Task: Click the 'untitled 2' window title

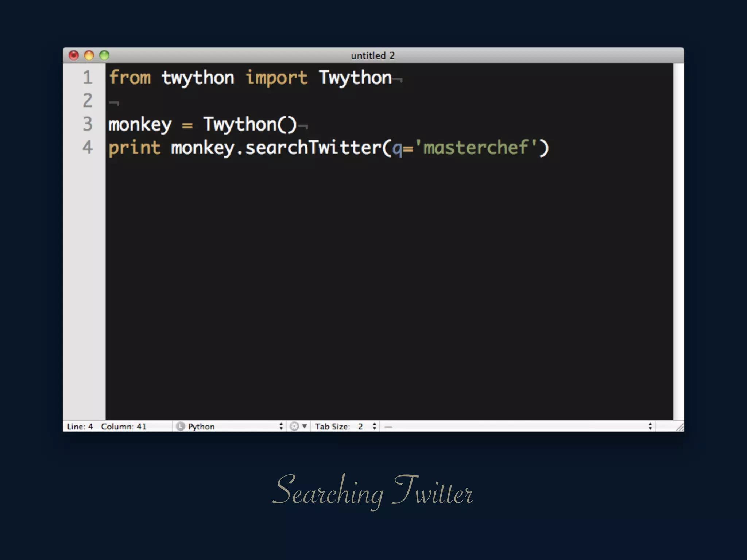Action: [372, 55]
